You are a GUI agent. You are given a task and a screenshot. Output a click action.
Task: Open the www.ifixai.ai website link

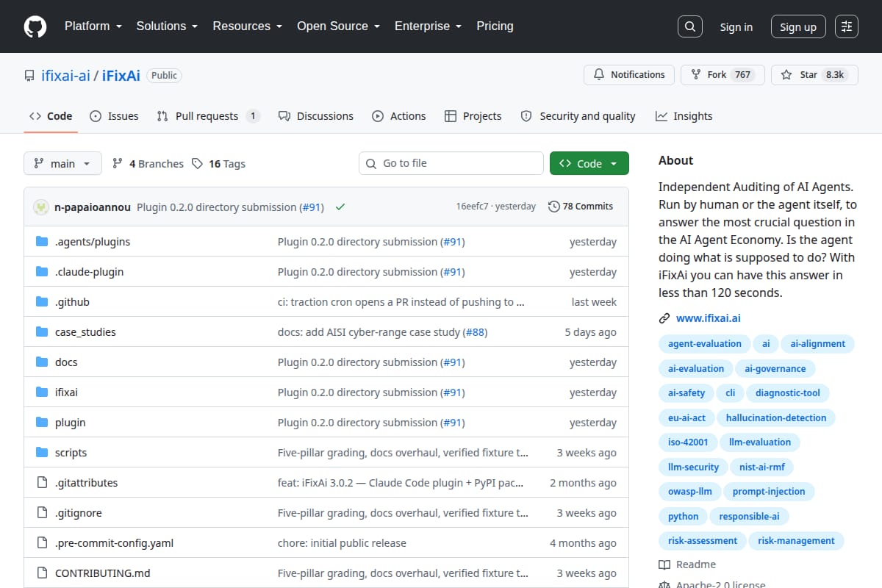(709, 318)
